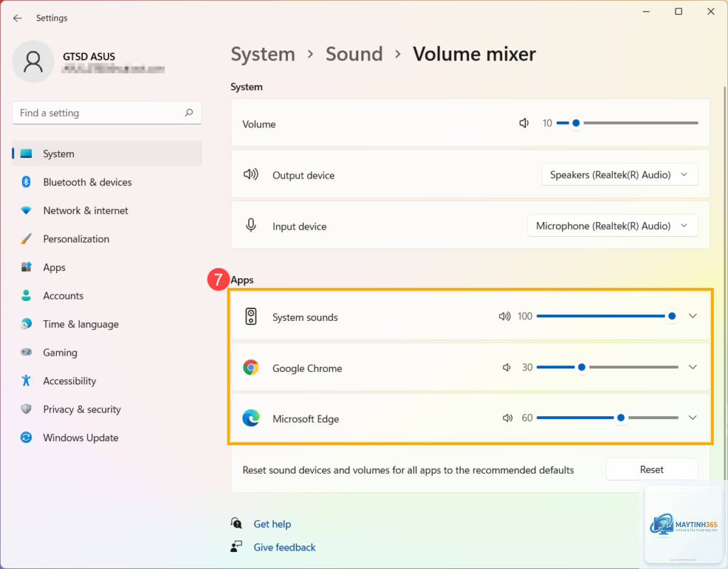Expand the Microsoft Edge row chevron
The image size is (728, 569).
point(692,418)
